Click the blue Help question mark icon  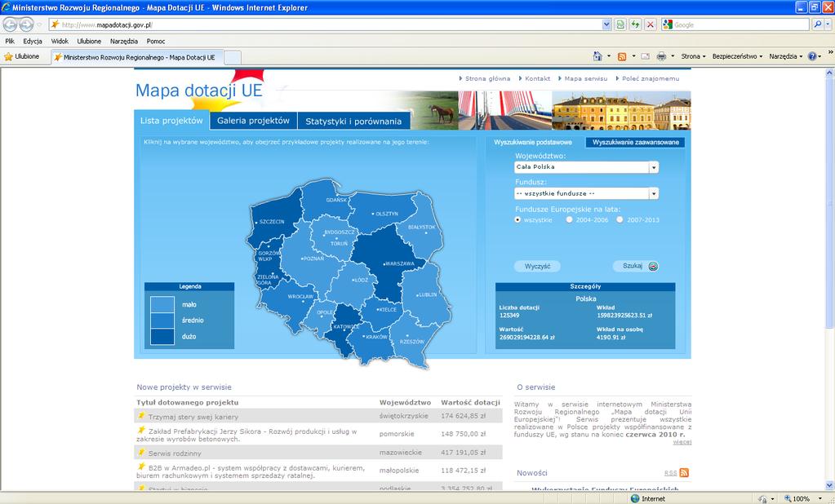click(x=811, y=56)
